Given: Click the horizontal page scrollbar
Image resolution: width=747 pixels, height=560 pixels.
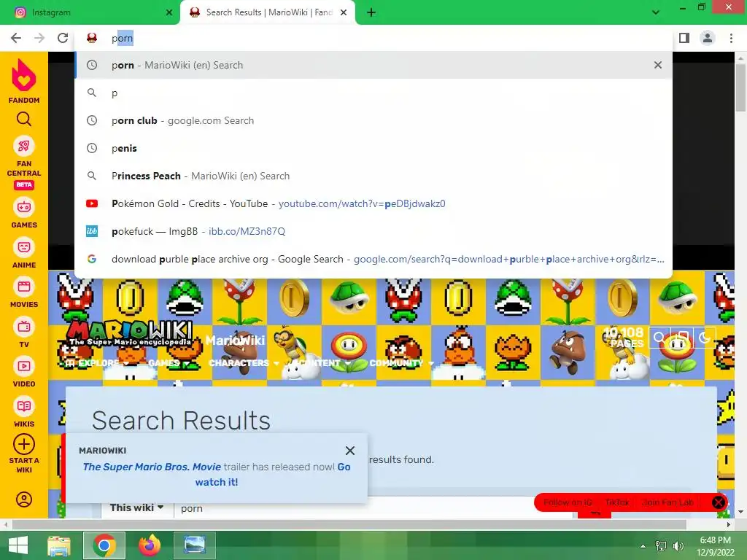Looking at the screenshot, I should (x=349, y=524).
